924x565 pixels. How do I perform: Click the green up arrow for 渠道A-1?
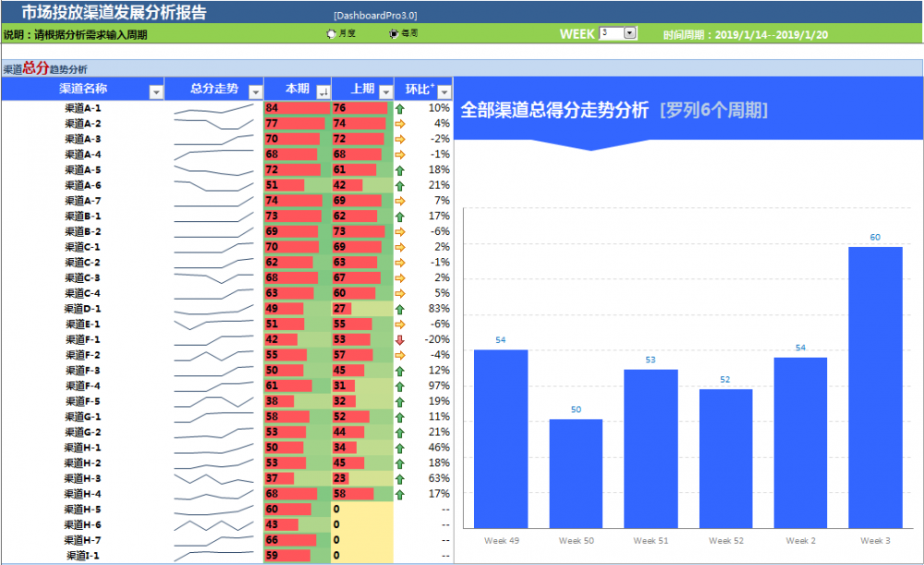coord(400,108)
